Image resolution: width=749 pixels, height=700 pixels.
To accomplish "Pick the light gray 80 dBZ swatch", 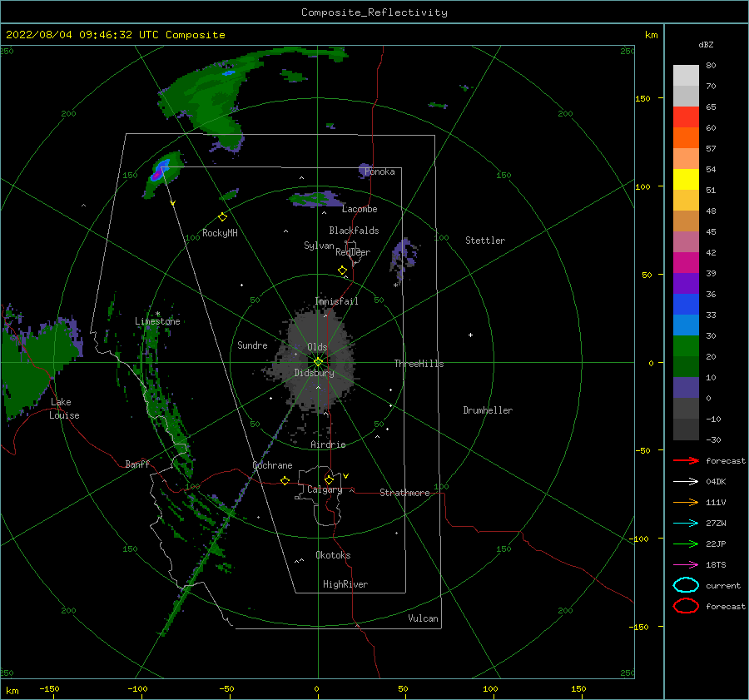I will (686, 75).
